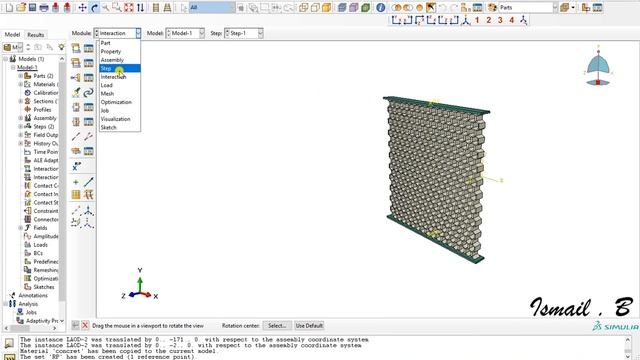Select the Profiles item in model tree

pos(42,109)
